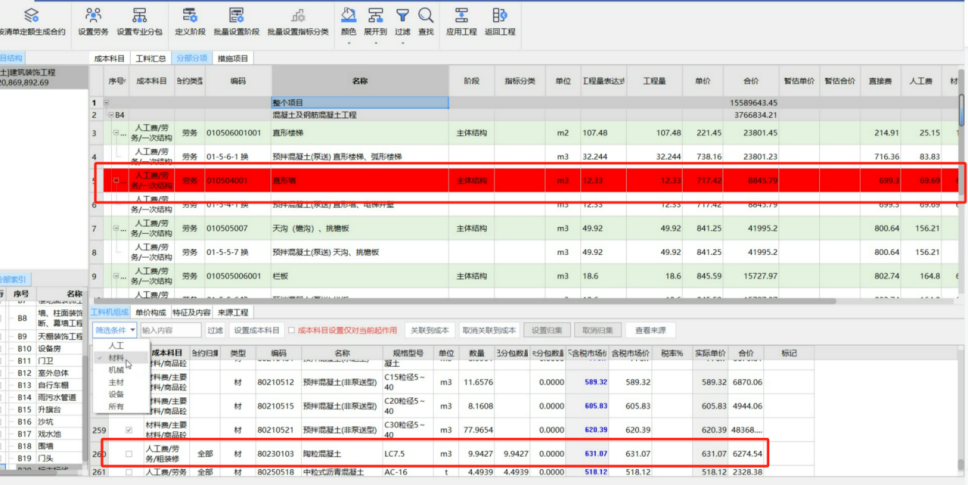Image resolution: width=968 pixels, height=485 pixels.
Task: Switch to the 措施项目 tab
Action: pos(233,59)
